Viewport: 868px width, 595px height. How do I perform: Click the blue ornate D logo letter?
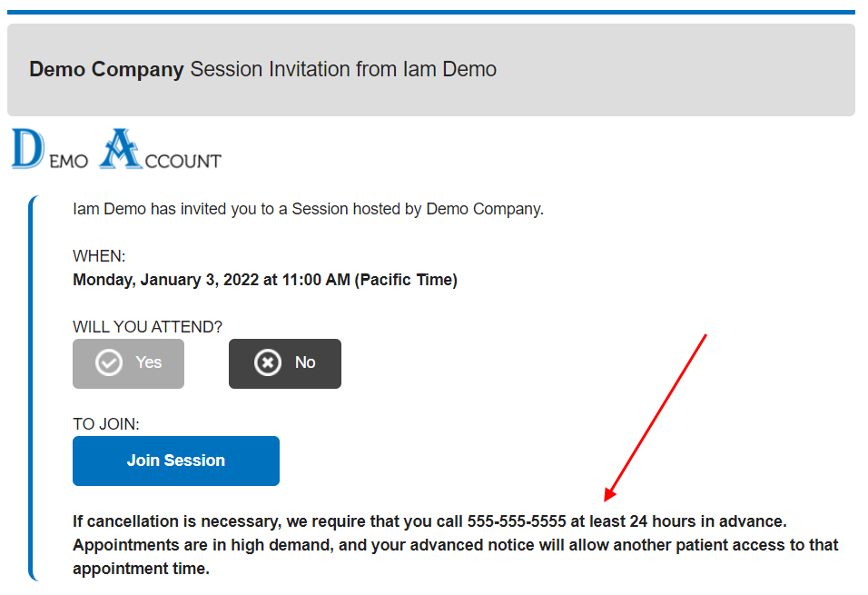[27, 150]
